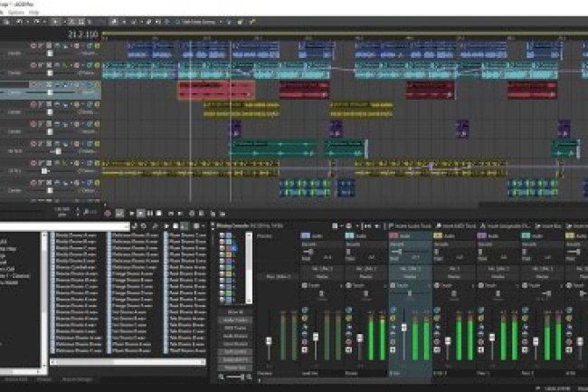Adjust the first track's volume slider handle
Image resolution: width=588 pixels, height=392 pixels.
[50, 53]
